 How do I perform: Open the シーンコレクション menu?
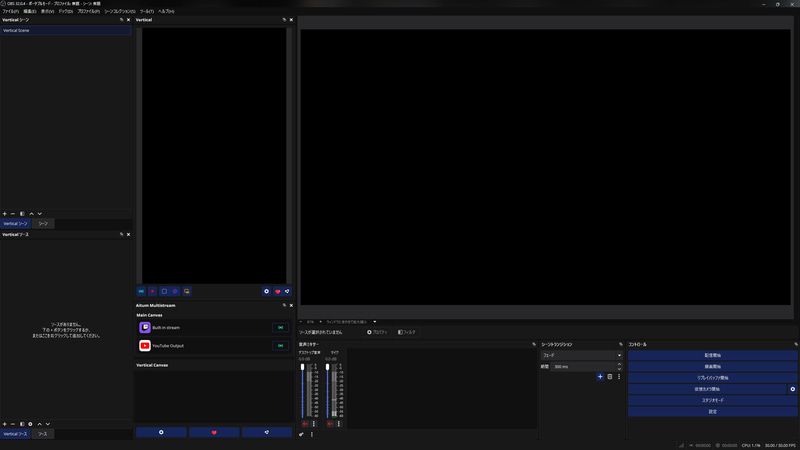click(x=120, y=11)
